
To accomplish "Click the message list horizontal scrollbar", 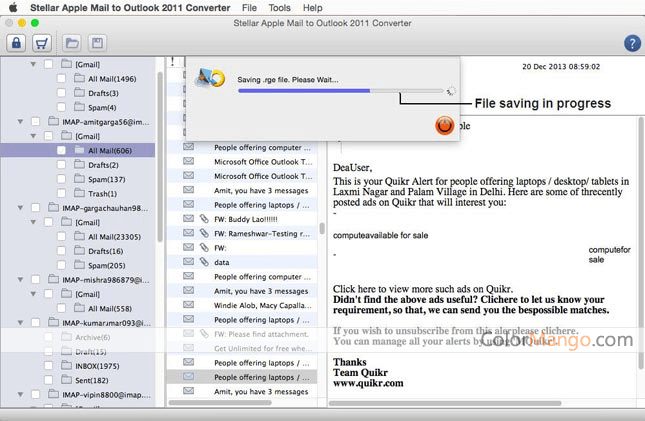I will [x=220, y=402].
